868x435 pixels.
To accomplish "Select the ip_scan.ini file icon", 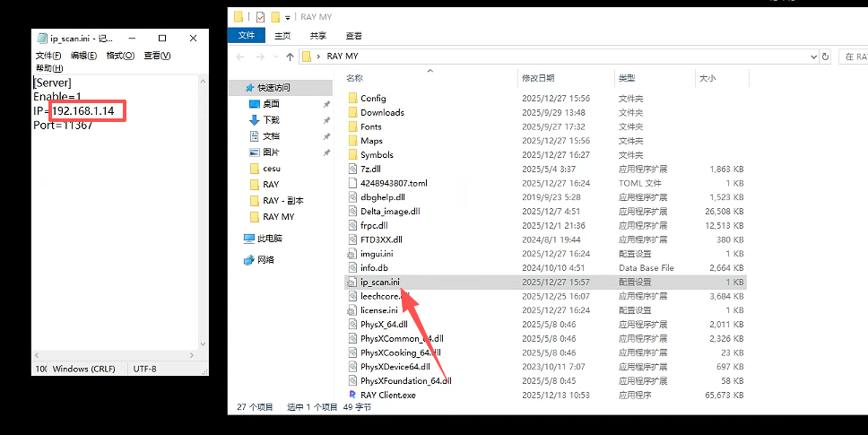I will point(352,282).
